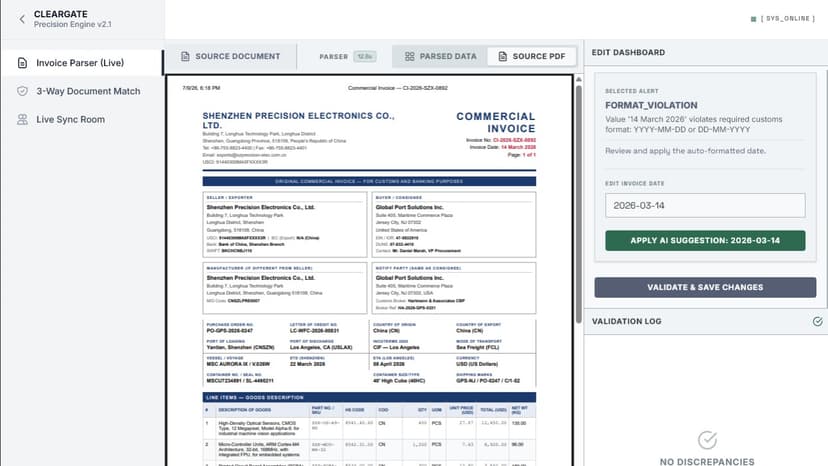Screen dimensions: 828x466
Task: Click Validate & Save Changes button
Action: coord(705,287)
